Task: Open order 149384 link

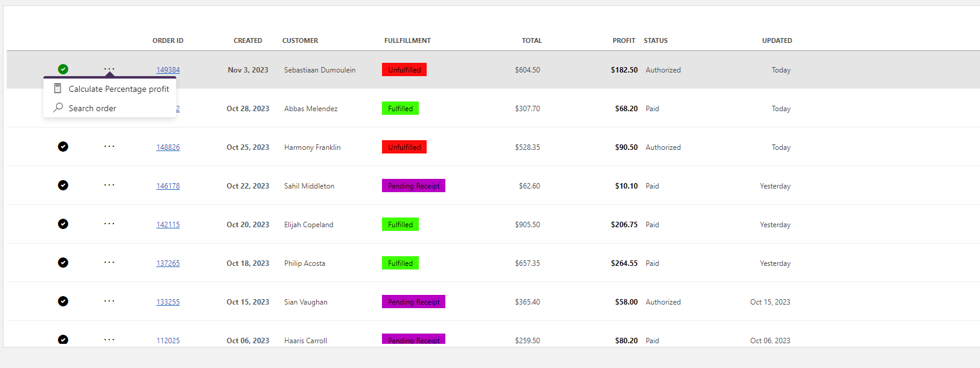Action: point(168,70)
